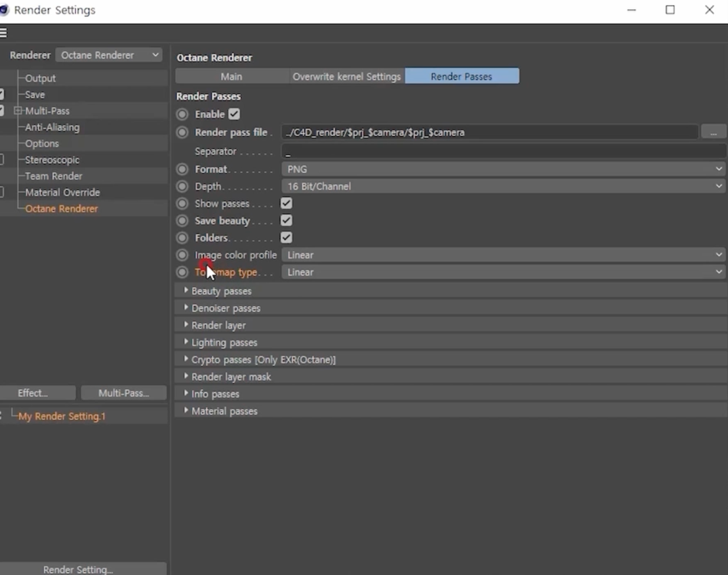Expand the Multi-Pass tree node

point(17,111)
